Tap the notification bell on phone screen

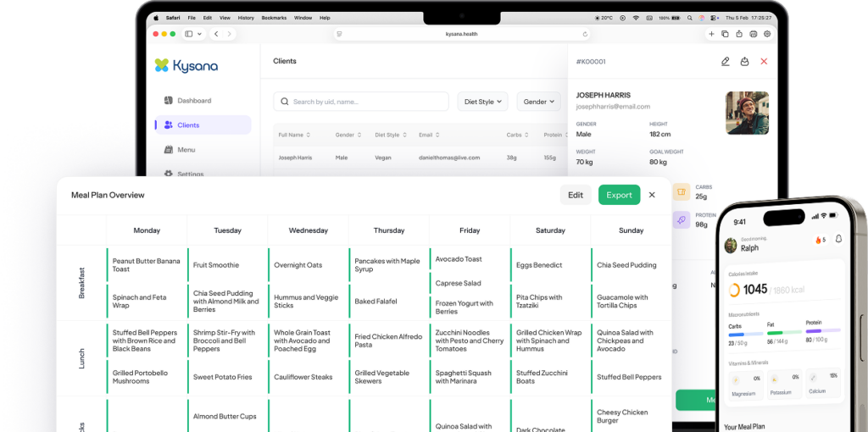[838, 239]
